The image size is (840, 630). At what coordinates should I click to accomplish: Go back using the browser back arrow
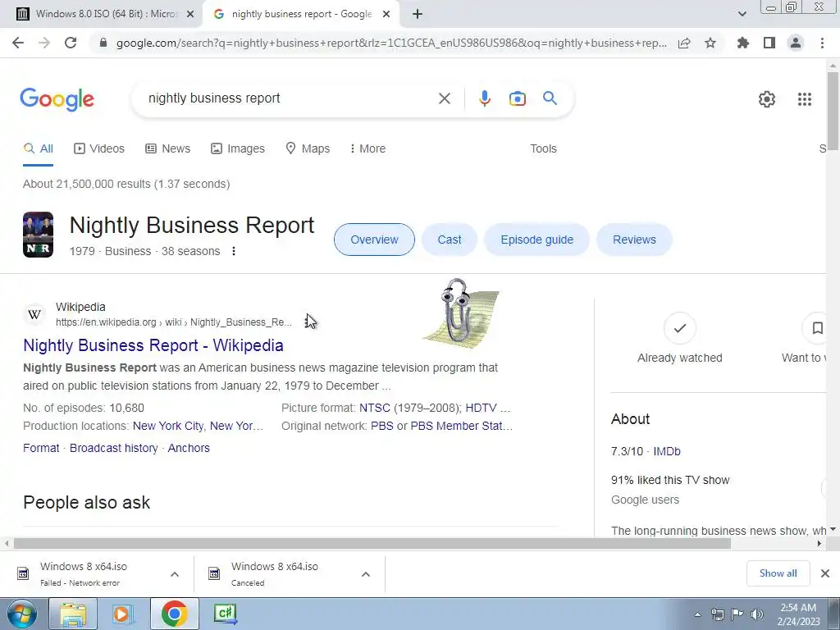click(x=18, y=43)
